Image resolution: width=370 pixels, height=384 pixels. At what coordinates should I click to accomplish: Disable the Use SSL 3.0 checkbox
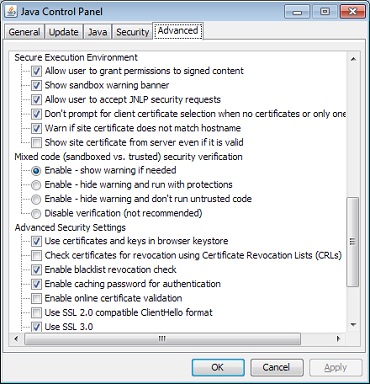point(36,327)
